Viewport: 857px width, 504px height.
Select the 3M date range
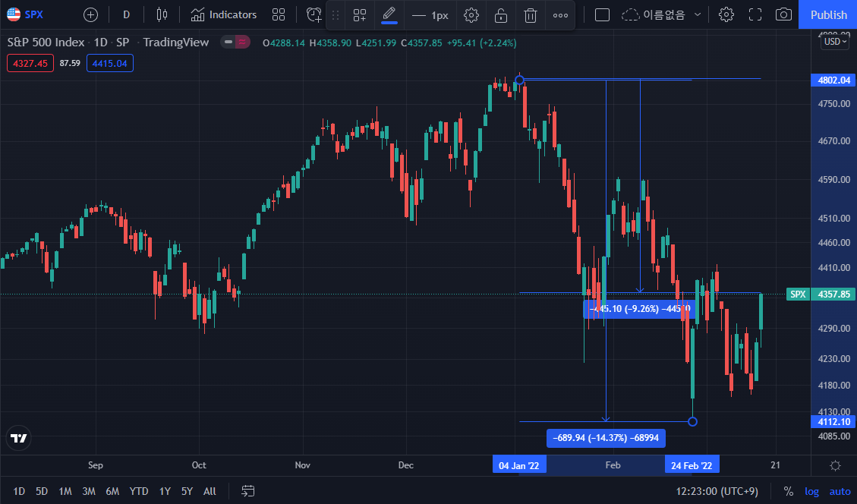point(89,491)
